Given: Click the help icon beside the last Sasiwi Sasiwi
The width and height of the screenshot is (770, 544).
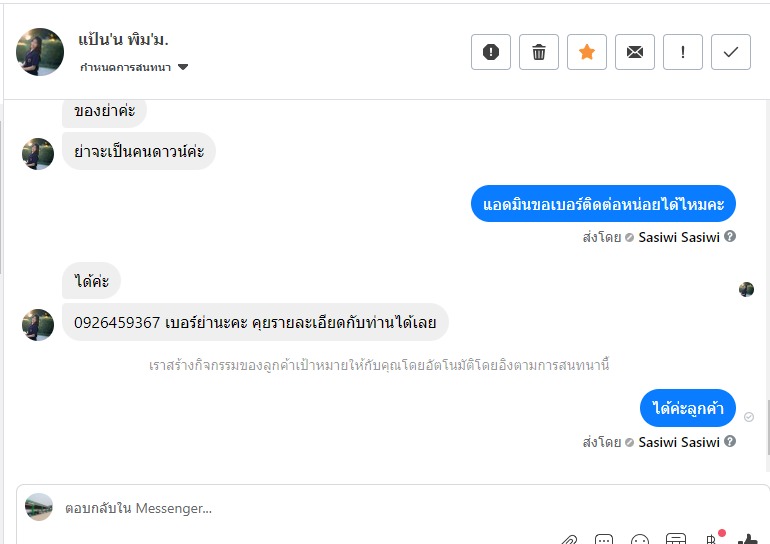Looking at the screenshot, I should (730, 441).
